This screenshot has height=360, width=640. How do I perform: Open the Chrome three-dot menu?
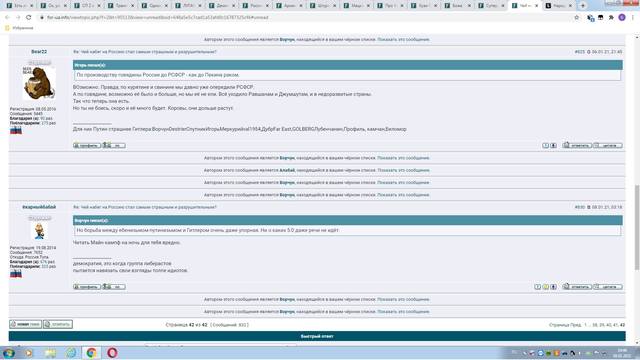click(x=633, y=18)
